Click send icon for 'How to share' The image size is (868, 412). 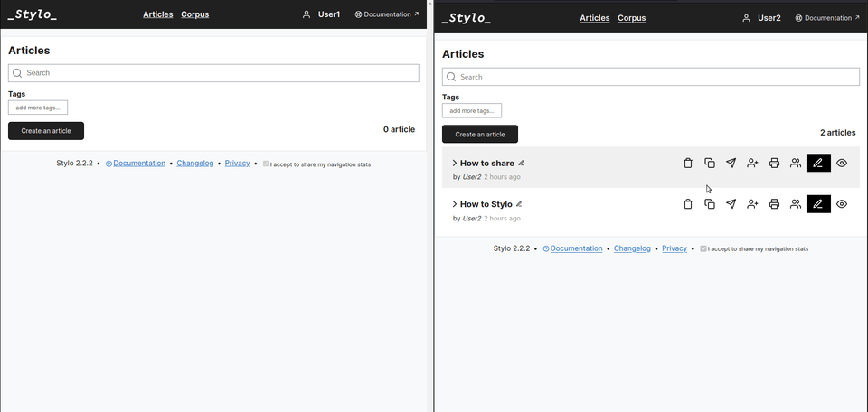click(x=731, y=164)
